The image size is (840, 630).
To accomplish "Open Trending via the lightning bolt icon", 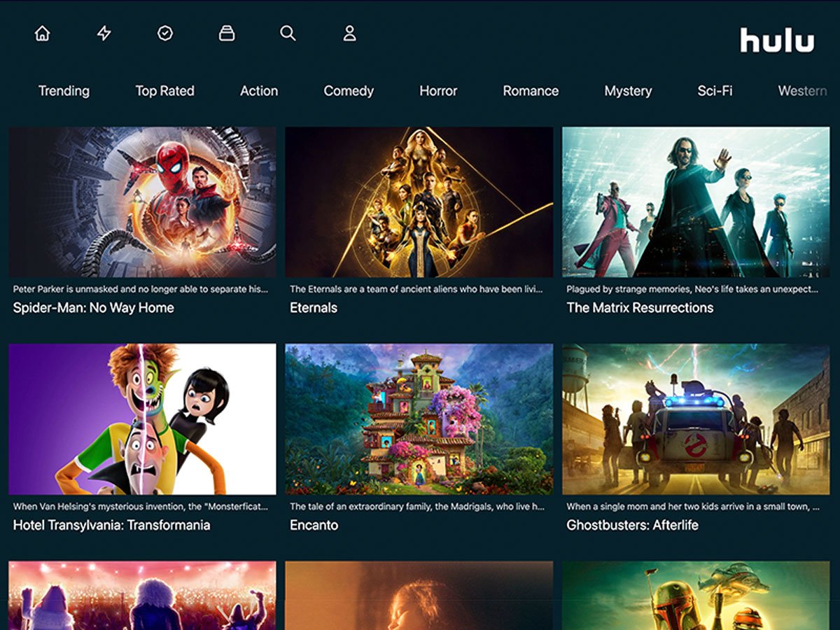I will click(x=104, y=34).
